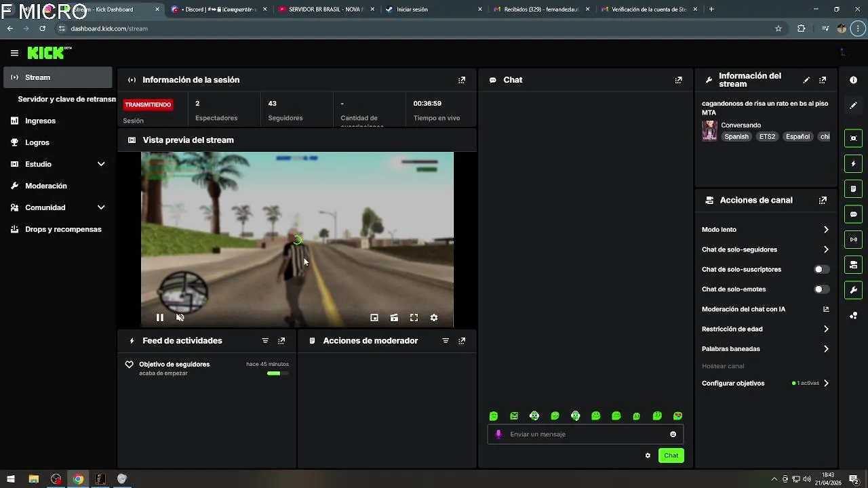This screenshot has width=868, height=488.
Task: Toggle the lightning activity feed icon in right rail
Action: (x=853, y=163)
